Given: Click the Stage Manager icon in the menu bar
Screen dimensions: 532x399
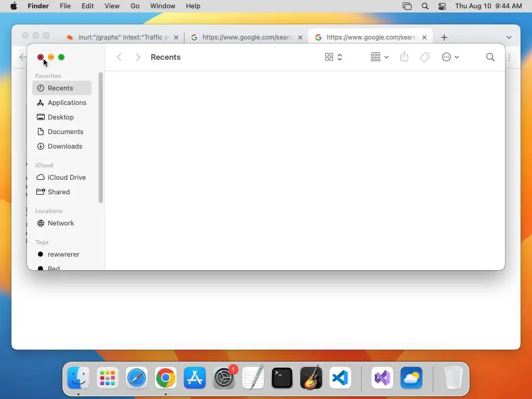Looking at the screenshot, I should pos(407,6).
